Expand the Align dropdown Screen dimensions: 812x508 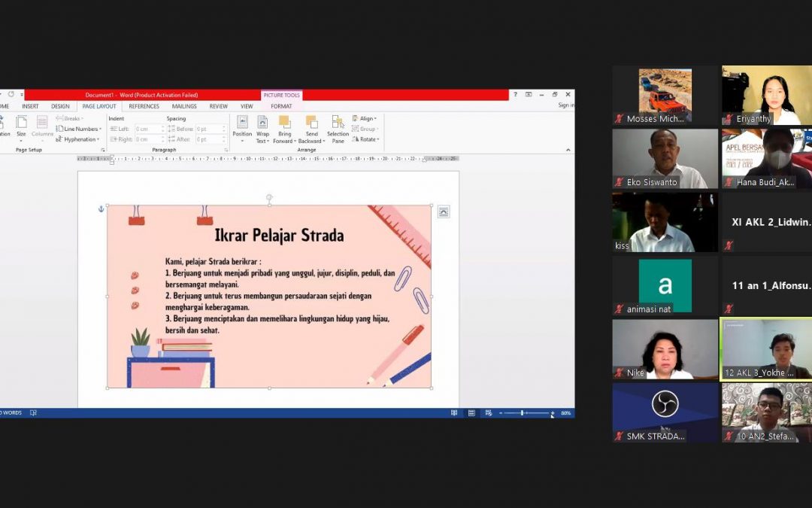(x=365, y=118)
